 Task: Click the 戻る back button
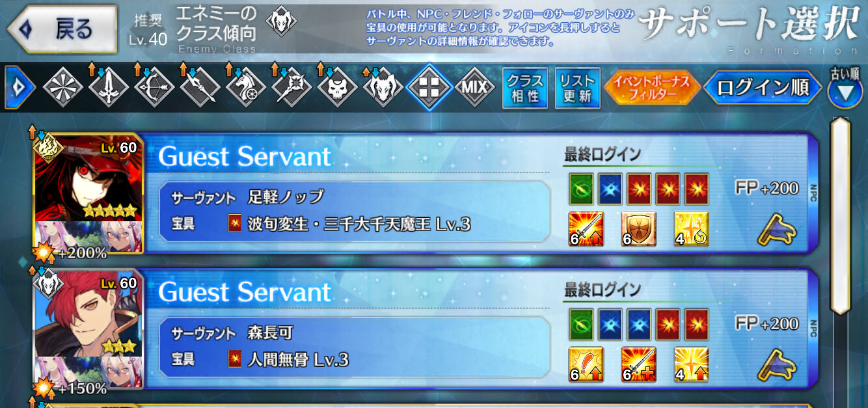[62, 29]
